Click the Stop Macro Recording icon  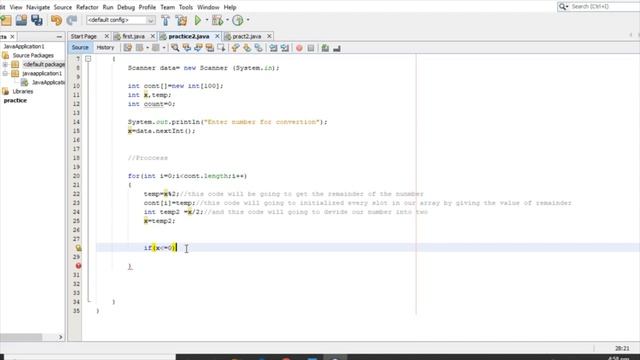pos(311,48)
